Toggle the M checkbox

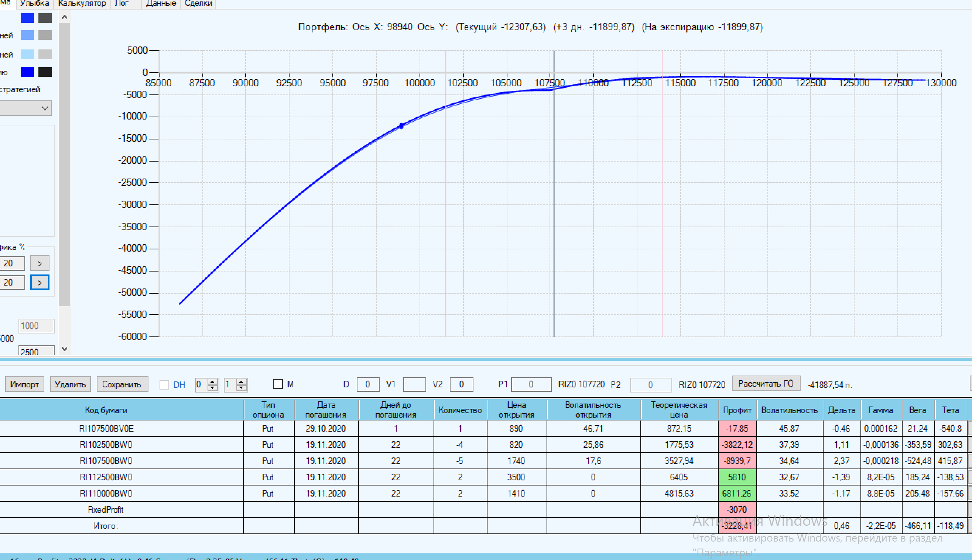(278, 384)
